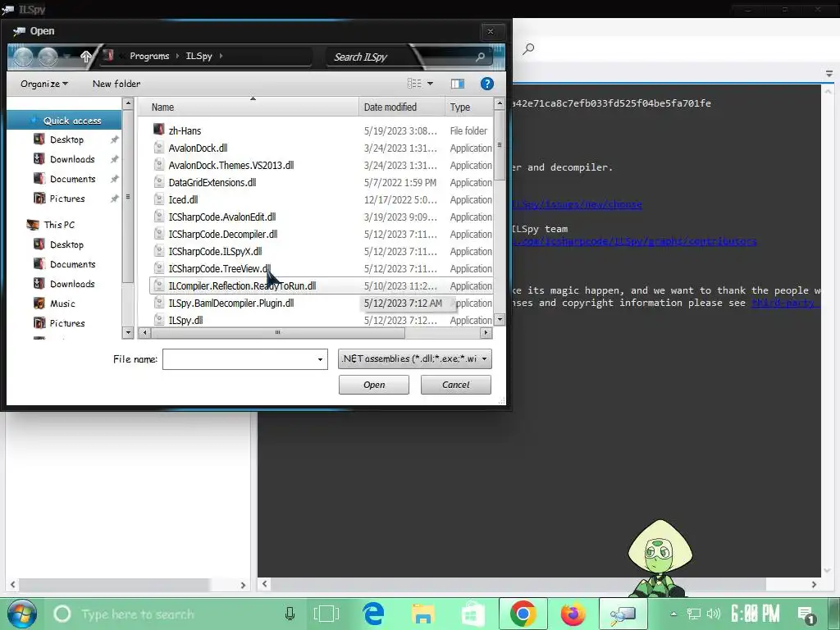Screen dimensions: 840x630
Task: Open the Help question mark button
Action: pyautogui.click(x=486, y=84)
